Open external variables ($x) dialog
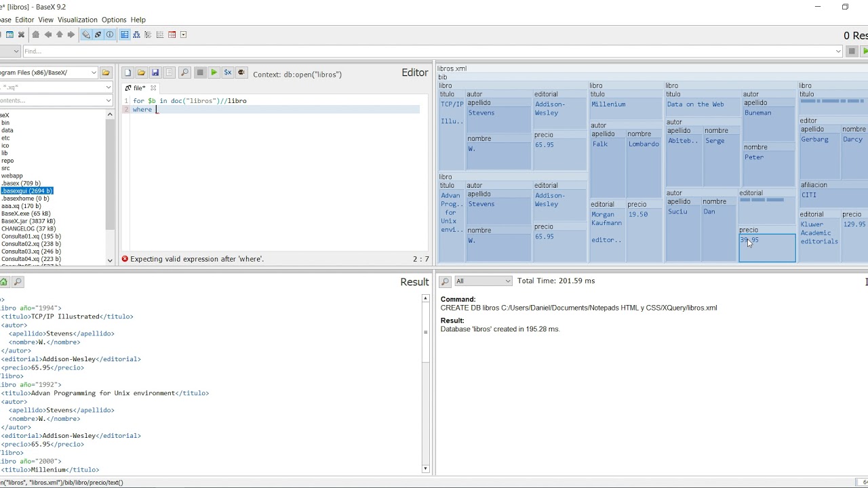The image size is (868, 488). pyautogui.click(x=228, y=73)
